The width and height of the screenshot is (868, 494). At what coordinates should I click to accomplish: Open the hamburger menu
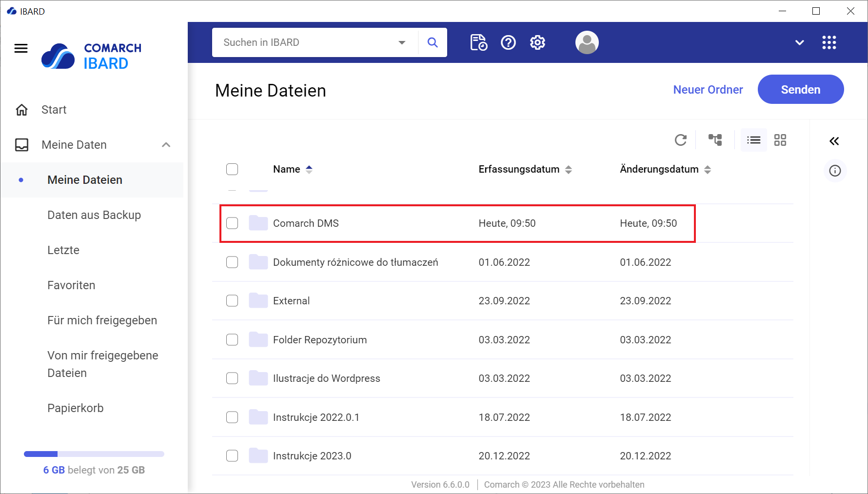tap(21, 48)
